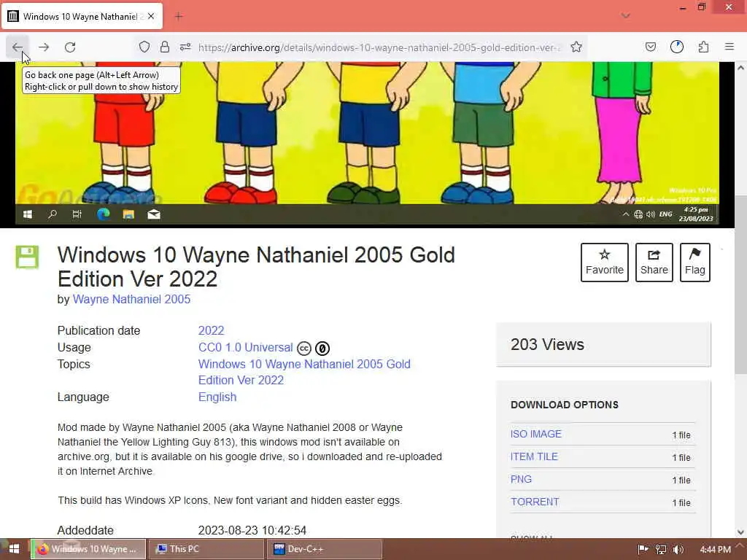Follow the 2022 publication date link

pos(211,330)
